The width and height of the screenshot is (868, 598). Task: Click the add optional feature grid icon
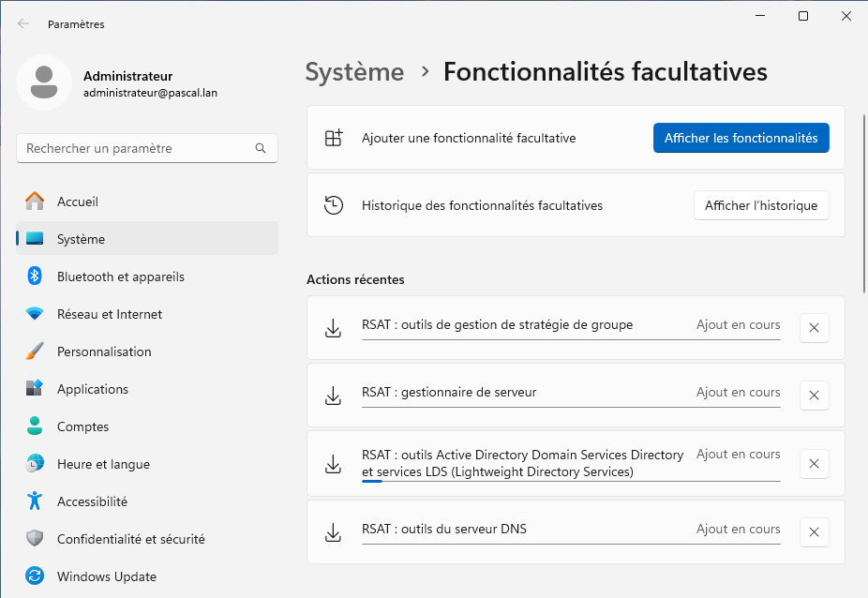tap(334, 138)
